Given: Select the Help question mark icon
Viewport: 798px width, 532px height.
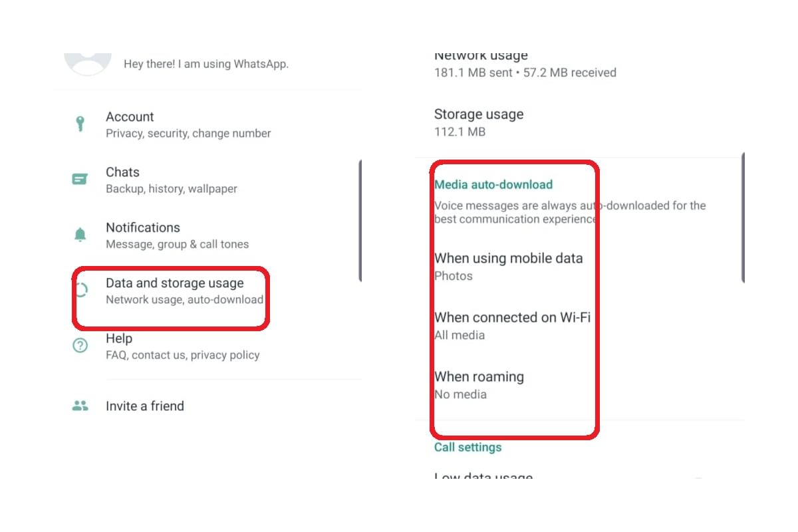Looking at the screenshot, I should [80, 346].
